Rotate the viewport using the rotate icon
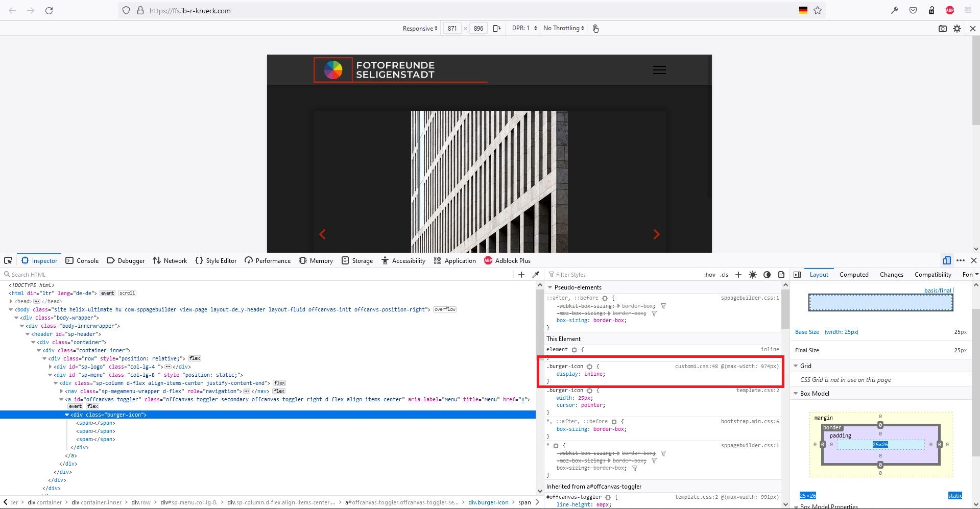The width and height of the screenshot is (980, 509). 496,29
